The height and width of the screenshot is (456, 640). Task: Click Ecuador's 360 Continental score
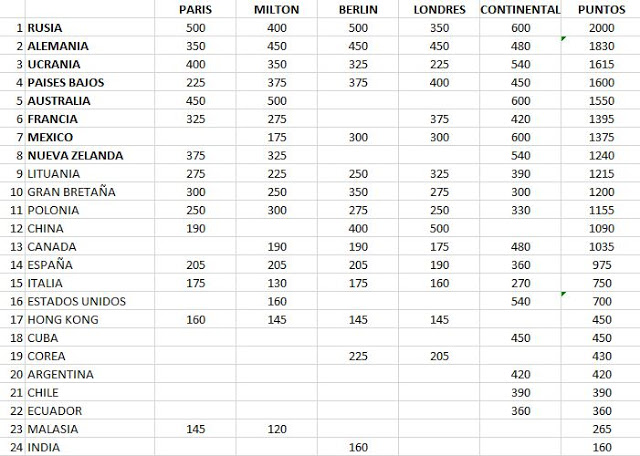520,410
